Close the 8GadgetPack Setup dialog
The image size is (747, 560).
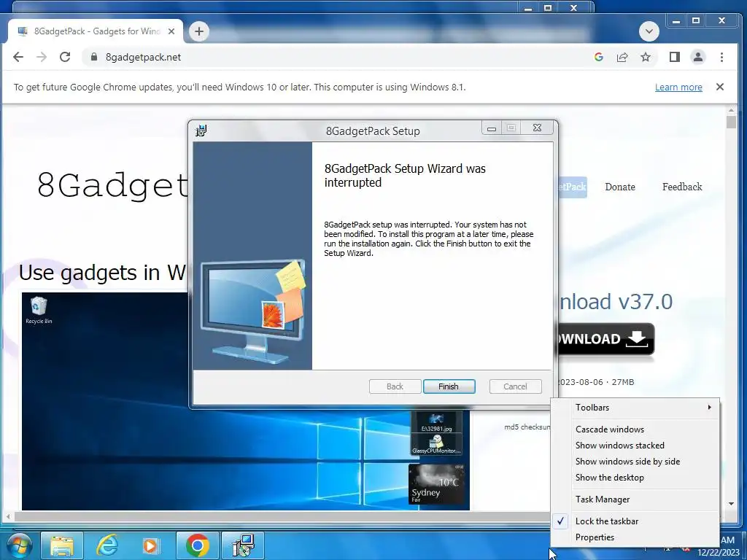coord(537,128)
